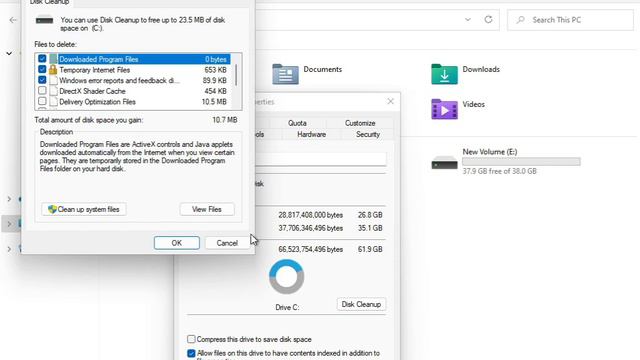Cancel the Disk Cleanup dialog
Viewport: 640px width, 360px height.
pos(227,243)
